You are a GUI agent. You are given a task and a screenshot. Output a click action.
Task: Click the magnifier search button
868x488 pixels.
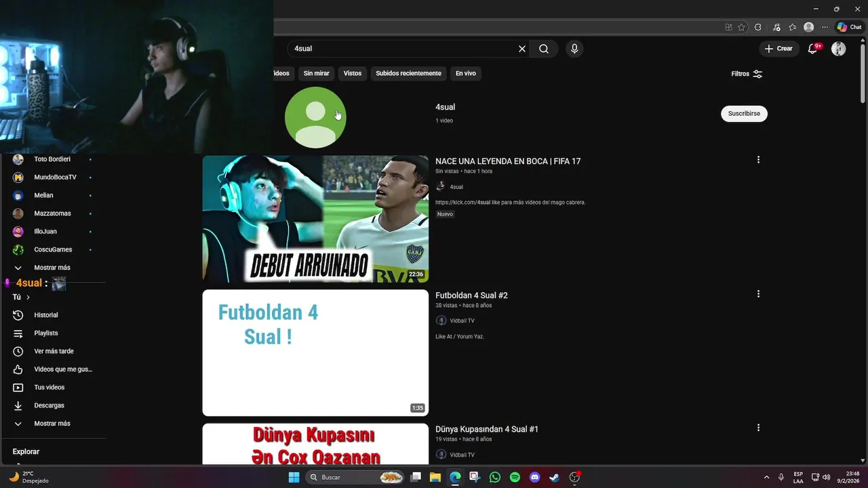click(544, 49)
